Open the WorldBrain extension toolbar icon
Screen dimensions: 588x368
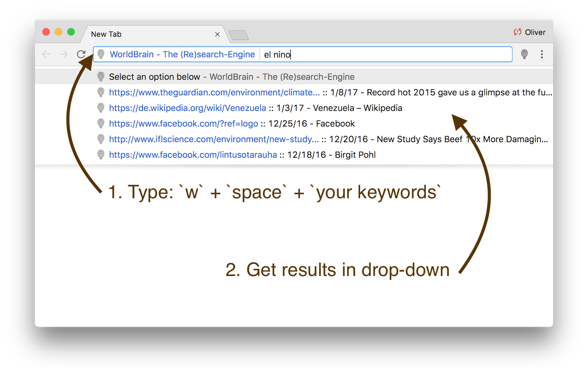click(525, 54)
